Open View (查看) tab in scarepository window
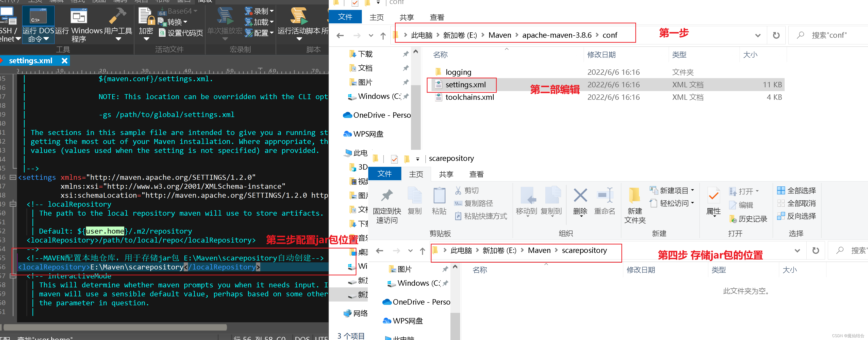Image resolution: width=868 pixels, height=340 pixels. click(476, 174)
